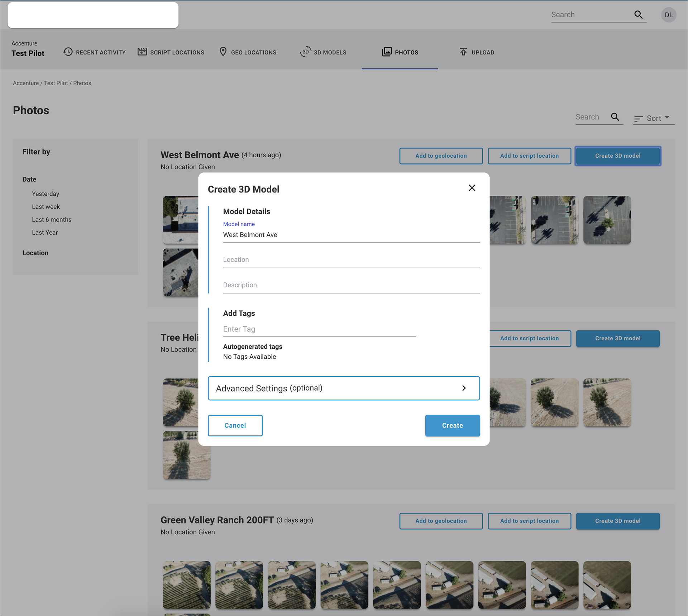Edit the Model name field
This screenshot has width=688, height=616.
point(351,235)
